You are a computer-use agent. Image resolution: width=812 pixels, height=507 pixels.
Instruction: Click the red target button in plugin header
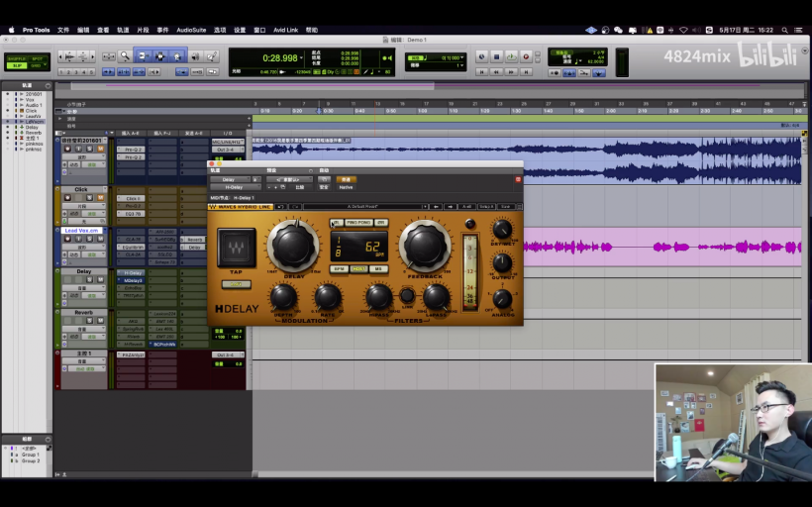pos(518,179)
